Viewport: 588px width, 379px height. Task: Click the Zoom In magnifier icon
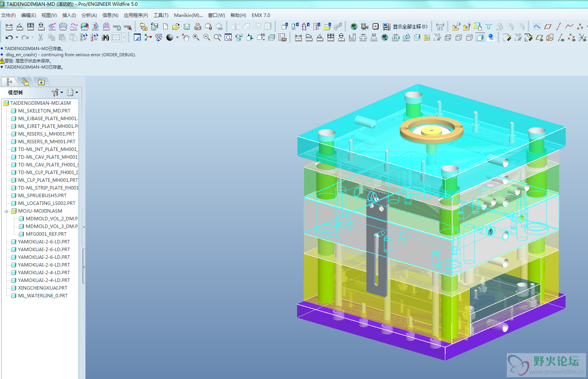click(x=196, y=37)
